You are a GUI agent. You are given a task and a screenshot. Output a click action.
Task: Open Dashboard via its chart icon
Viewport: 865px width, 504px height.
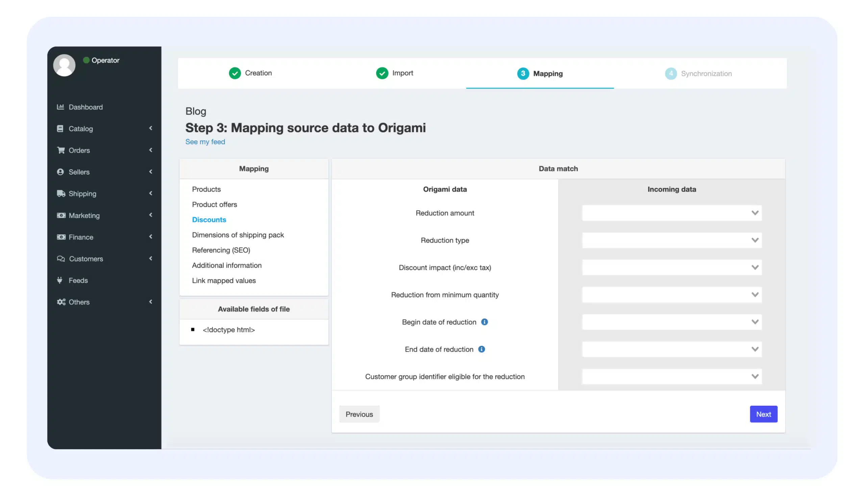click(x=60, y=107)
